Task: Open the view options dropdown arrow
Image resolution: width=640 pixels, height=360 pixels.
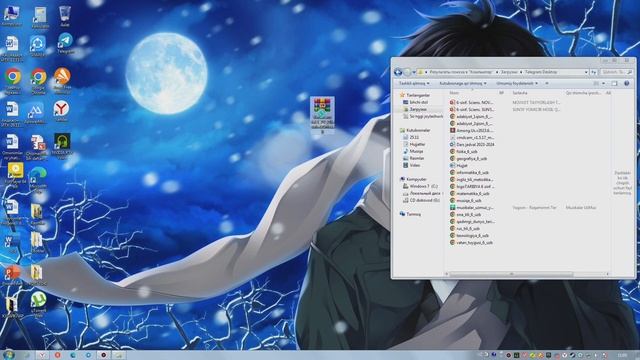Action: pyautogui.click(x=604, y=83)
